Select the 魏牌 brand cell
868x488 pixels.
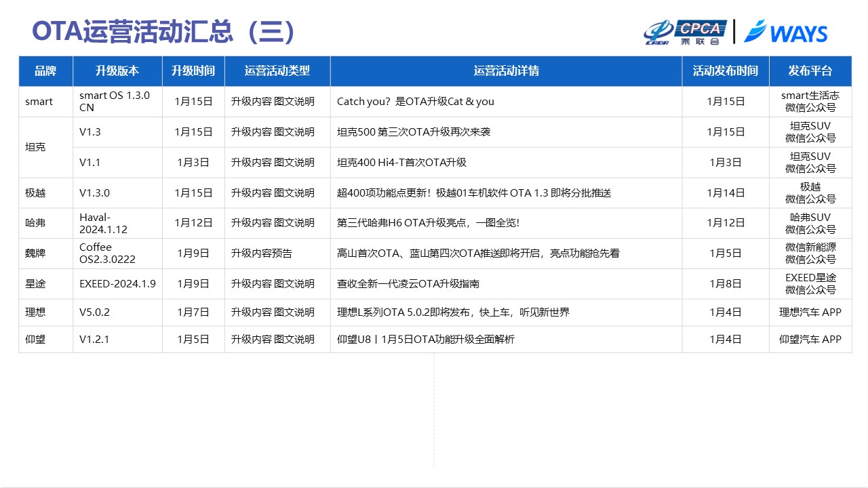[45, 253]
